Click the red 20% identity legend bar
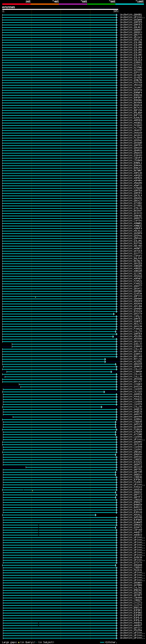146x644 pixels. click(16, 4)
